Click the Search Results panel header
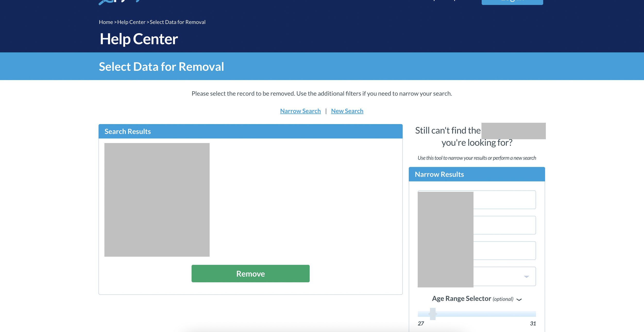The height and width of the screenshot is (332, 644). (250, 132)
